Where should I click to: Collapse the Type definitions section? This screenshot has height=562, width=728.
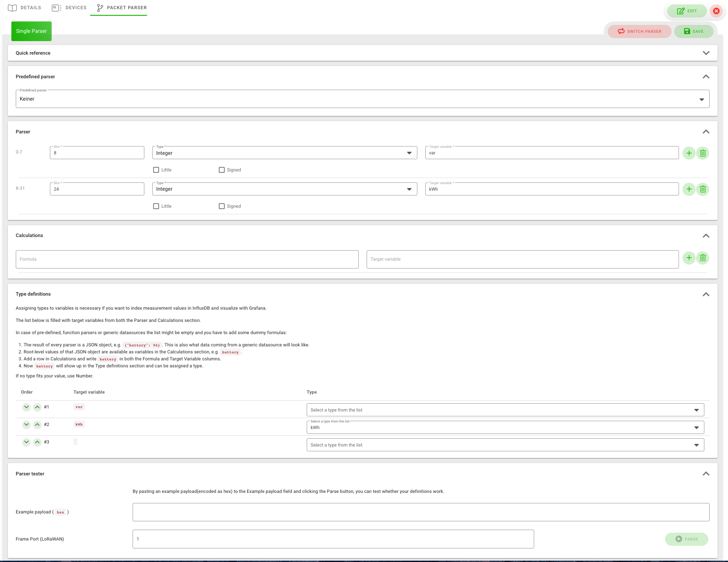pyautogui.click(x=706, y=294)
